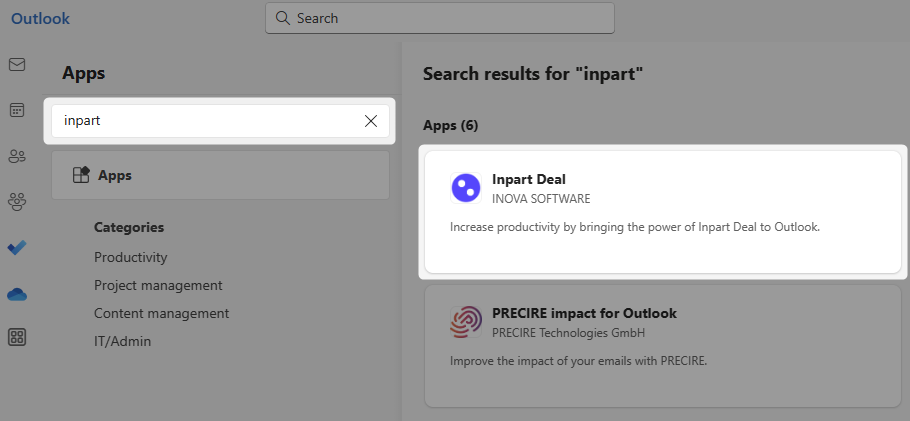
Task: Filter by IT/Admin category
Action: coord(122,341)
